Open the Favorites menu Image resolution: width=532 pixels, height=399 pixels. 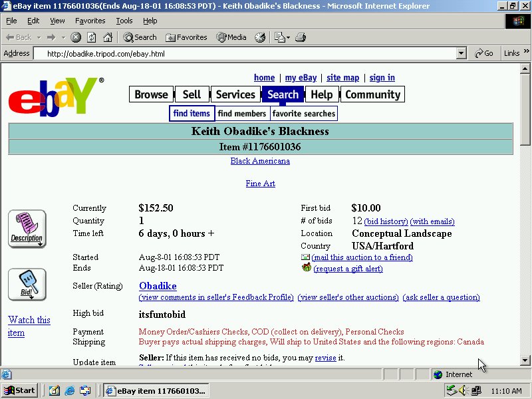pyautogui.click(x=90, y=21)
